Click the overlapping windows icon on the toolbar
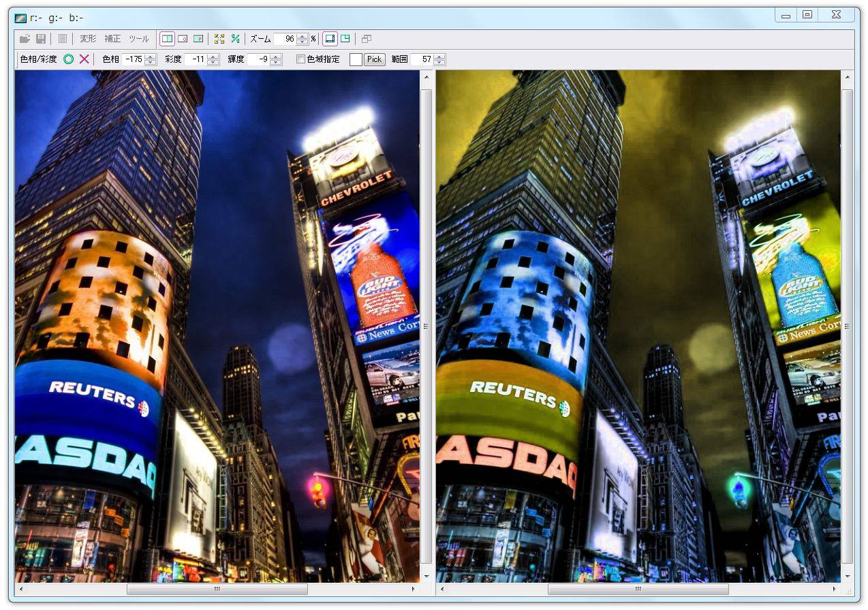Screen dimensions: 868x610 pos(366,39)
